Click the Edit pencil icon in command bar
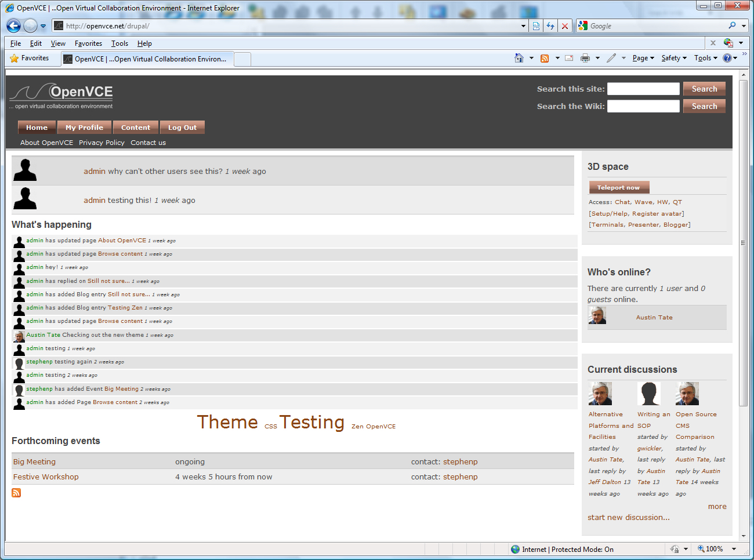This screenshot has height=560, width=754. pyautogui.click(x=611, y=58)
